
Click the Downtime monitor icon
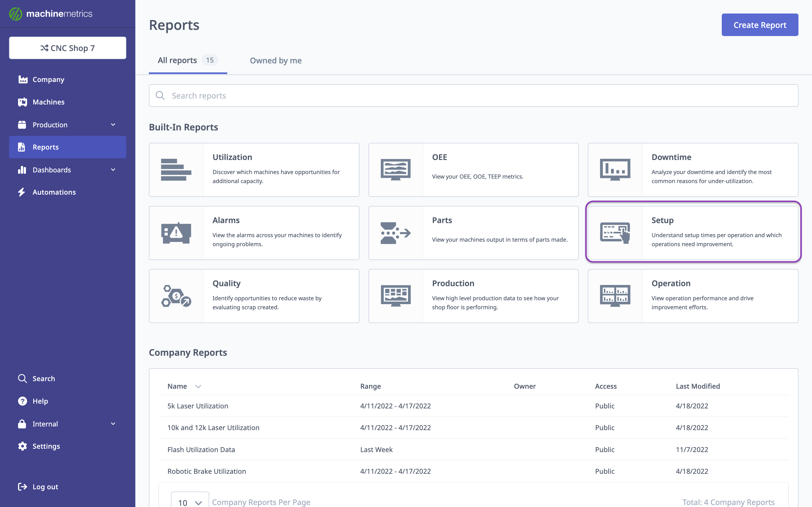pos(615,170)
